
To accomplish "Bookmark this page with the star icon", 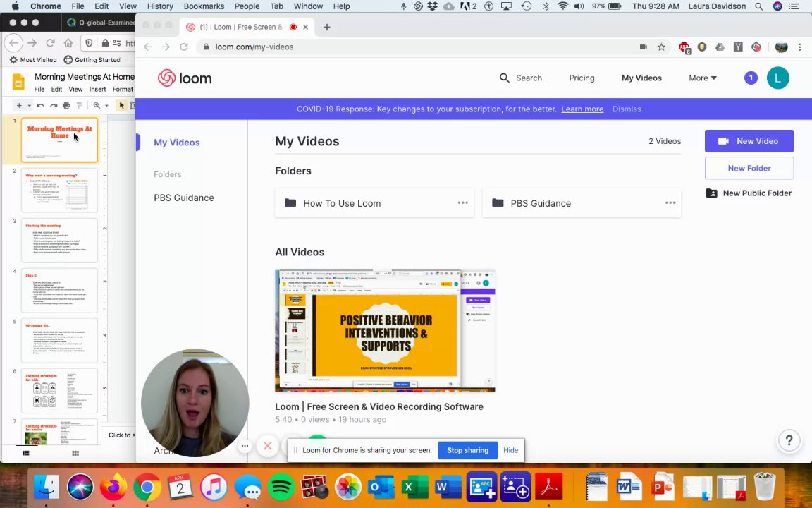I will (661, 47).
